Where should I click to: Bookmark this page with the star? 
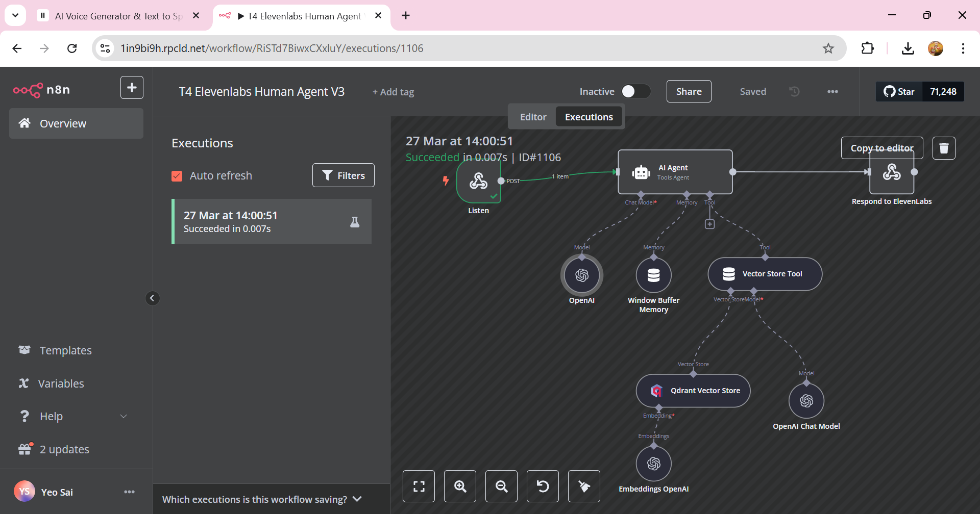(828, 48)
